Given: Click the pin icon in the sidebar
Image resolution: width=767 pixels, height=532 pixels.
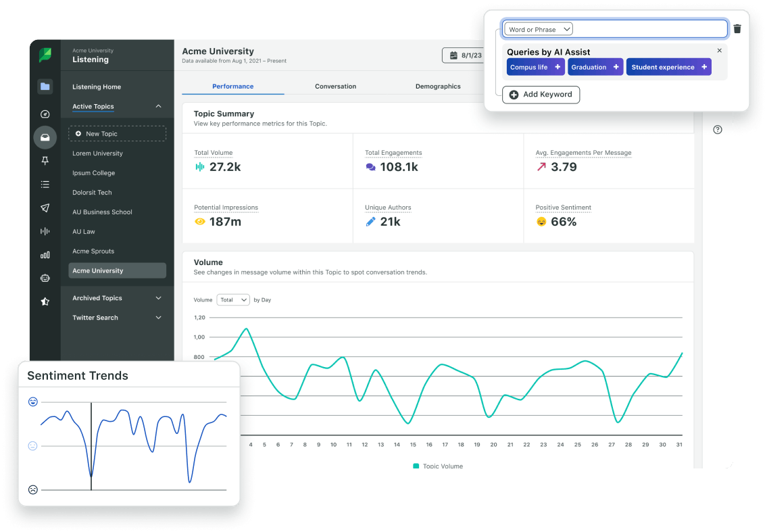Looking at the screenshot, I should tap(45, 161).
